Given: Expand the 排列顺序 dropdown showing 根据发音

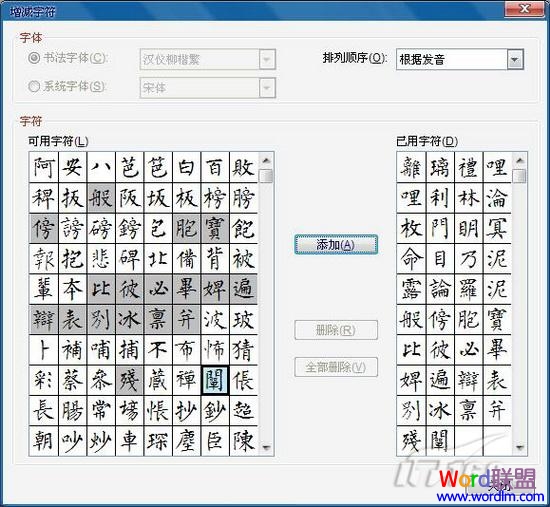Looking at the screenshot, I should [x=515, y=59].
